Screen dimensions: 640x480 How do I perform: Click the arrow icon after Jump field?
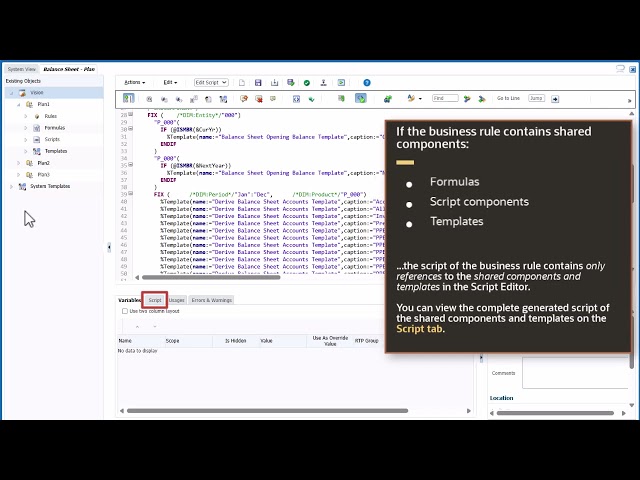coord(555,99)
